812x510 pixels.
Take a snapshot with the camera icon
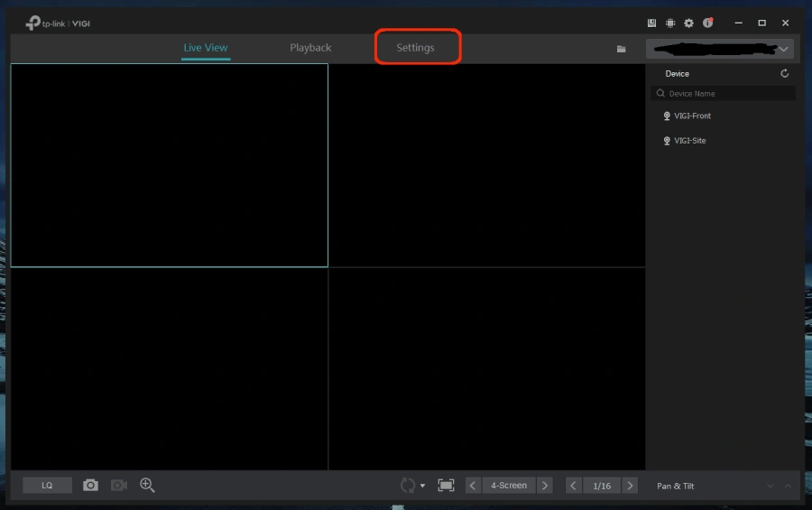pyautogui.click(x=90, y=485)
